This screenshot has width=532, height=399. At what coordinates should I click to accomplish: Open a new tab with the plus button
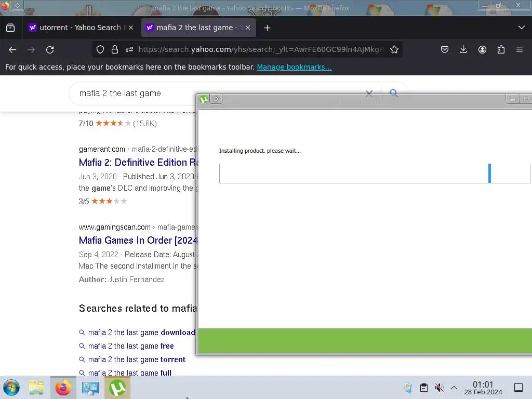(268, 28)
